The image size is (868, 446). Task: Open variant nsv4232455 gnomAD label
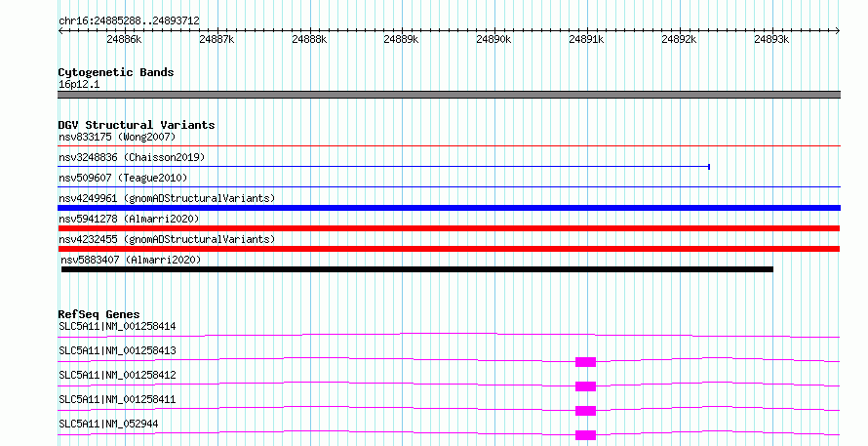pyautogui.click(x=167, y=239)
